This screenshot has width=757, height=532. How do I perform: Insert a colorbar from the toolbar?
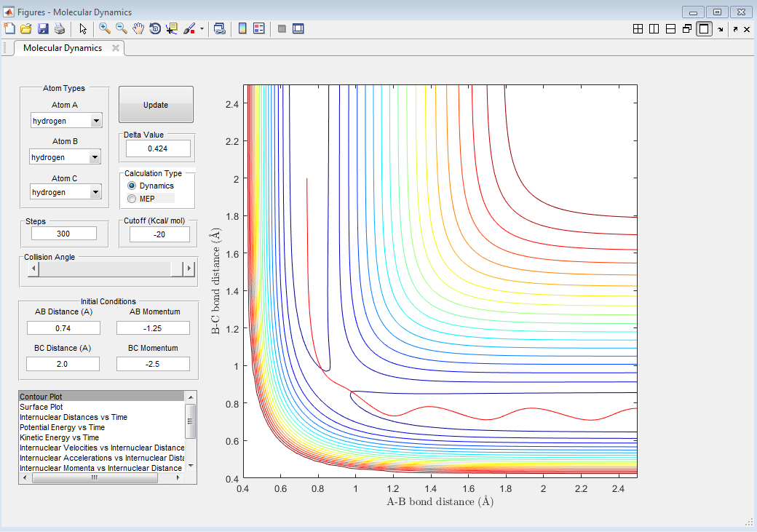[242, 28]
